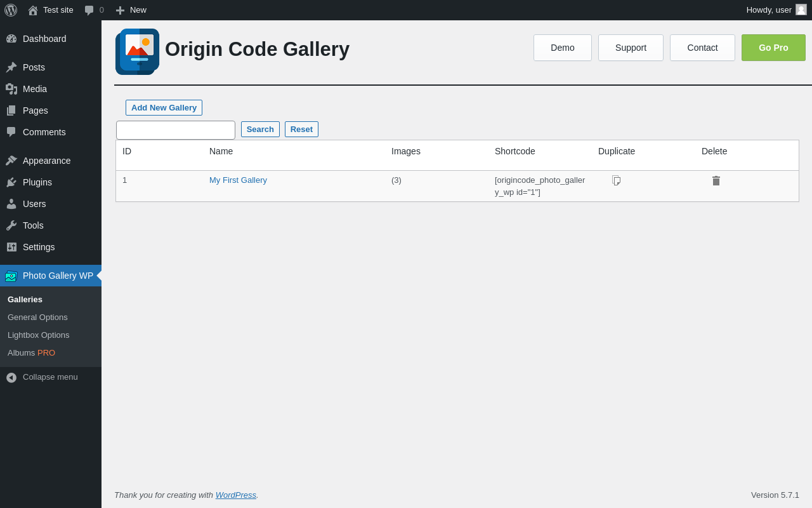Duplicate My First Gallery
The width and height of the screenshot is (812, 508).
(x=616, y=180)
